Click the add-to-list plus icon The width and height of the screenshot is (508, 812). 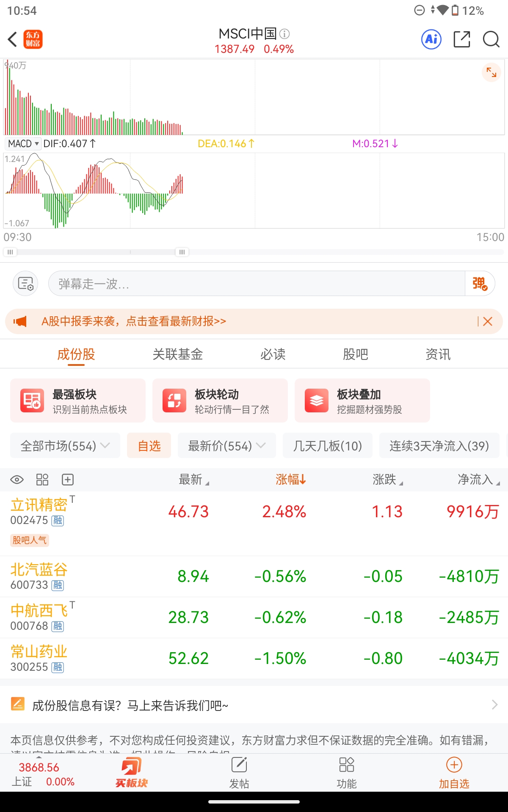tap(68, 480)
